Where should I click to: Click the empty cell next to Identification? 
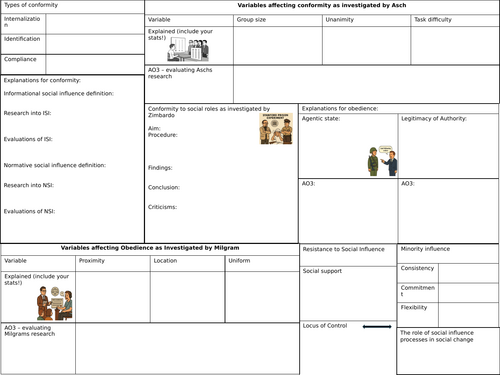coord(95,44)
